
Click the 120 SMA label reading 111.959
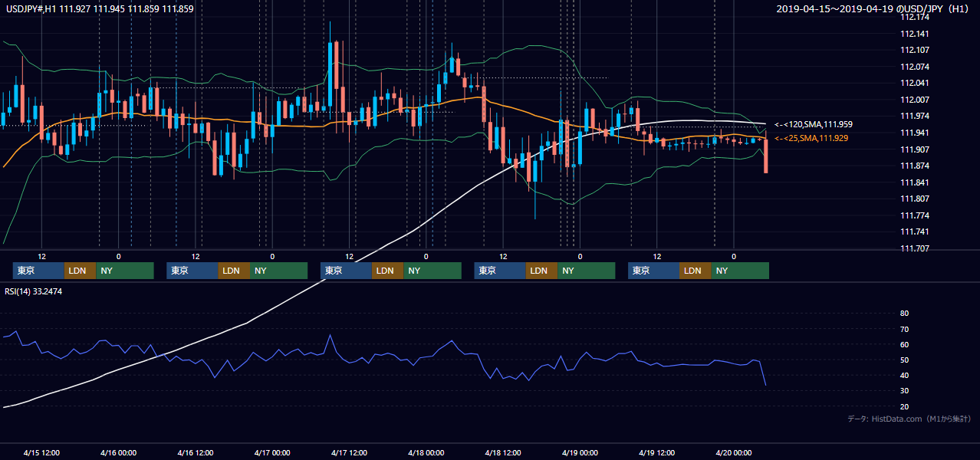click(814, 124)
